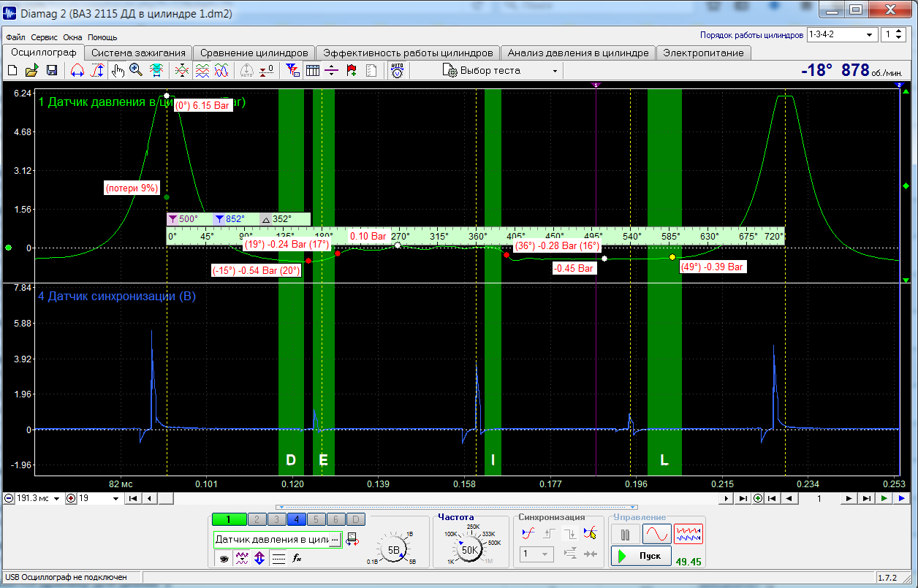Toggle channel 6 button

pos(335,519)
